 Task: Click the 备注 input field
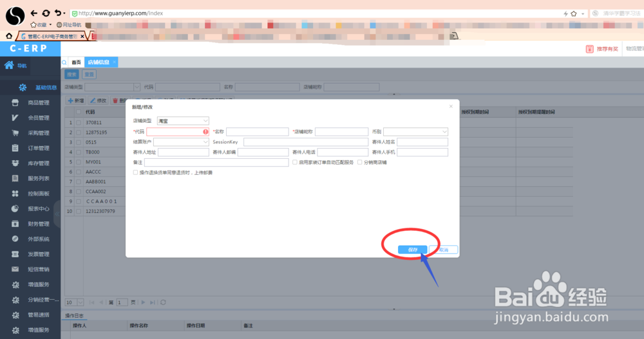coord(216,163)
